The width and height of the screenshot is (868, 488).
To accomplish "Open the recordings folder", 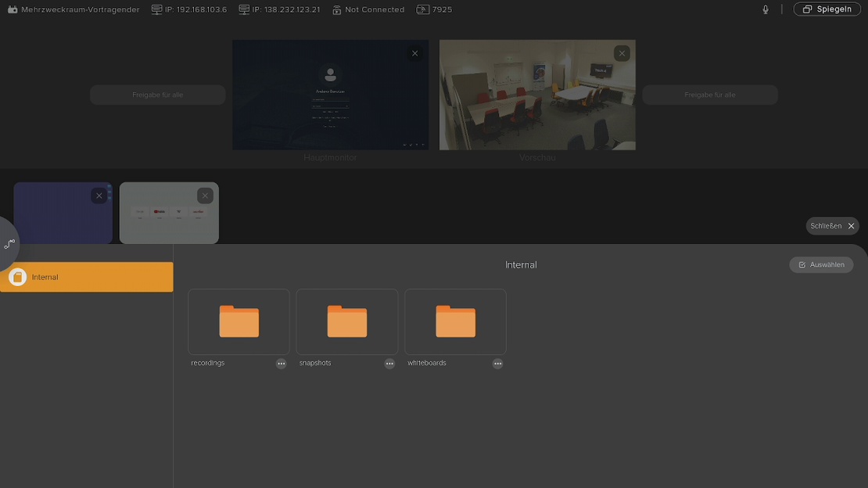I will click(x=239, y=321).
